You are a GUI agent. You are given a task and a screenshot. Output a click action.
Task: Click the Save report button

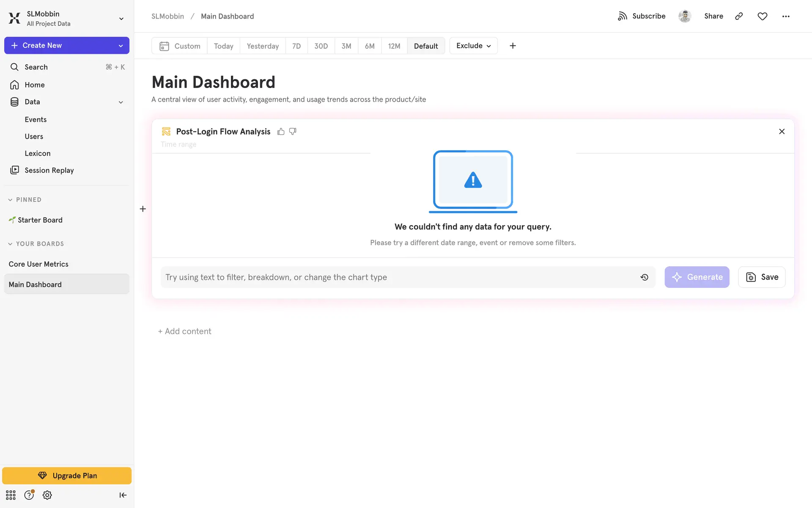(761, 277)
